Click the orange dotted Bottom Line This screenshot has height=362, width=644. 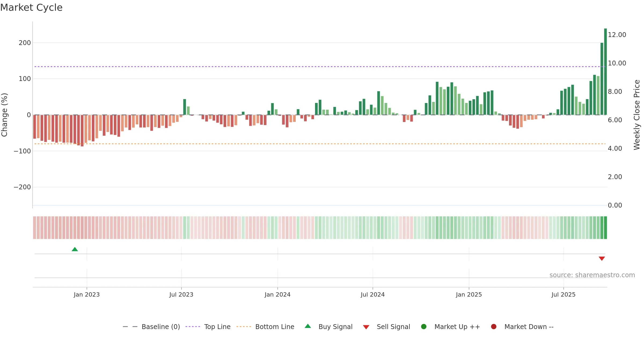(x=319, y=144)
